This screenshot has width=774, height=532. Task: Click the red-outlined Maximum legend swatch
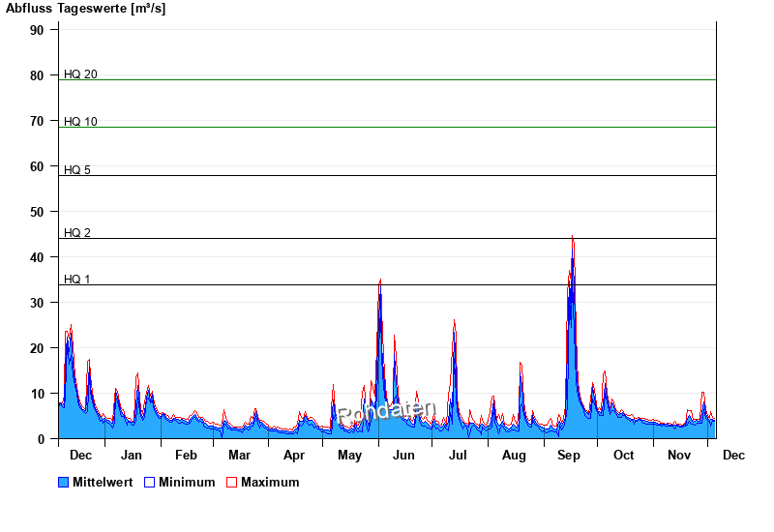point(231,483)
